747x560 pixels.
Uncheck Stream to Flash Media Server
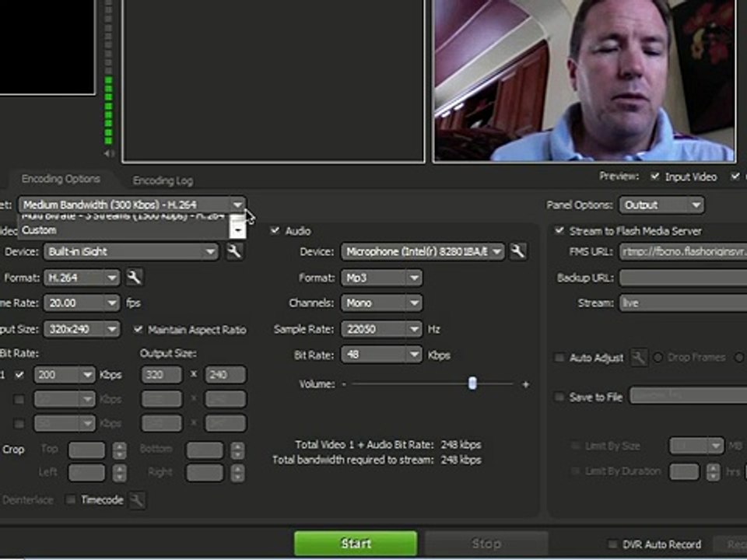(x=559, y=231)
